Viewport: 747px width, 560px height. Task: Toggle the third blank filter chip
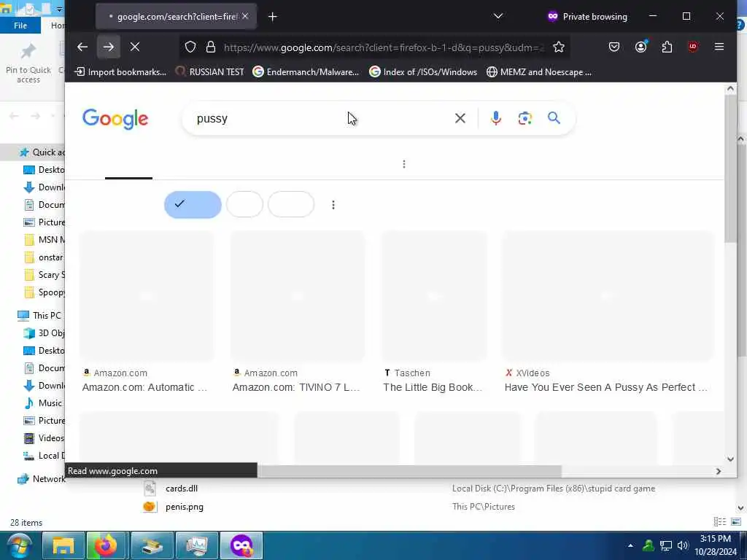(291, 204)
